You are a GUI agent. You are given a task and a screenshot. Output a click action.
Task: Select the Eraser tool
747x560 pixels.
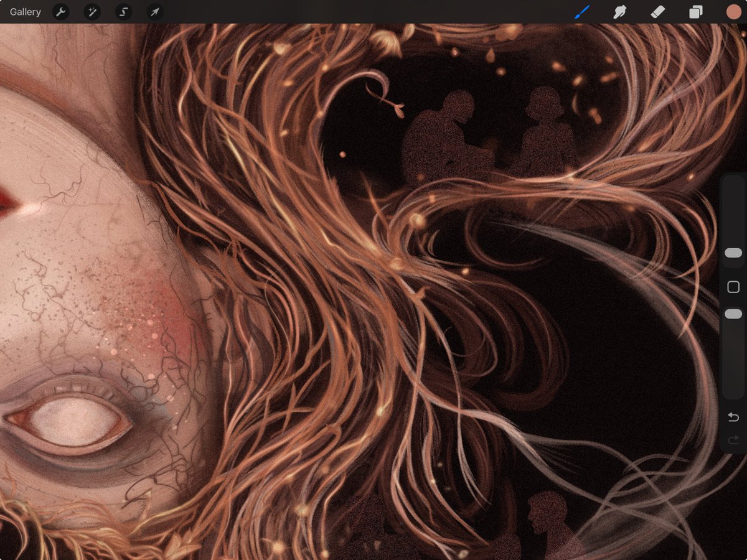click(657, 12)
